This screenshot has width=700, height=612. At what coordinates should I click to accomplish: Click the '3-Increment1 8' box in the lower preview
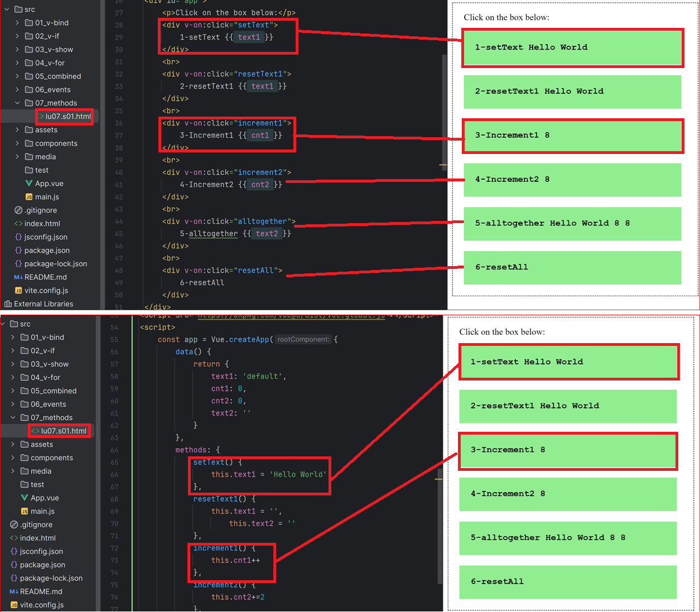(x=568, y=450)
